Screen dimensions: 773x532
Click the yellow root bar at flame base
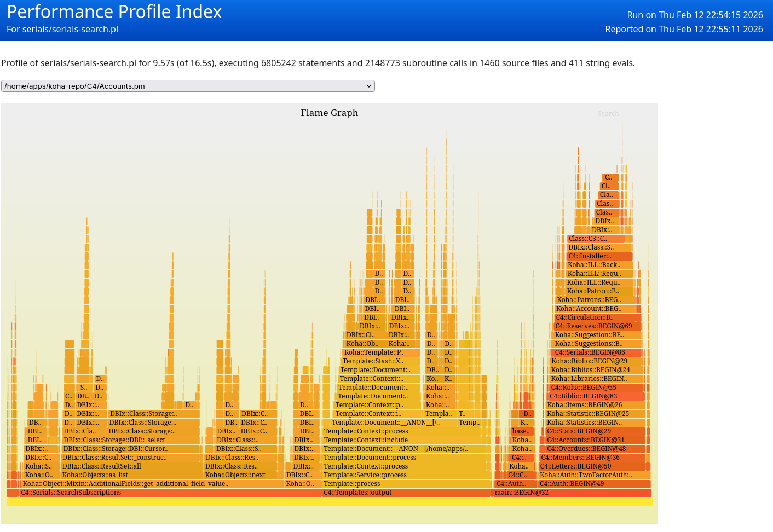tap(329, 501)
